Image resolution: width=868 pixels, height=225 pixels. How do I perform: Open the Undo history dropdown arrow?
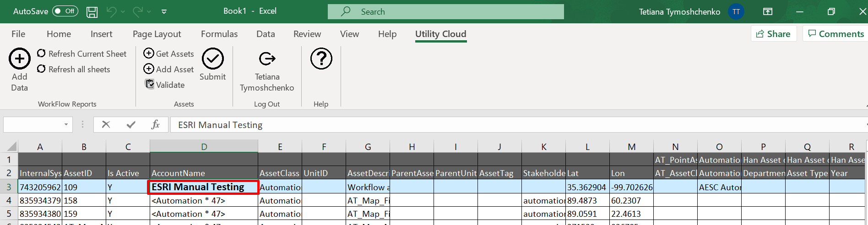pyautogui.click(x=123, y=12)
